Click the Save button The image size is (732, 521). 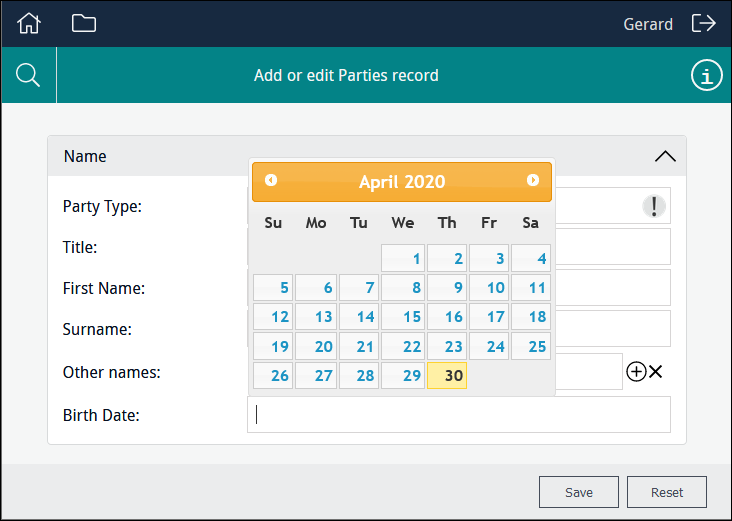click(x=579, y=492)
